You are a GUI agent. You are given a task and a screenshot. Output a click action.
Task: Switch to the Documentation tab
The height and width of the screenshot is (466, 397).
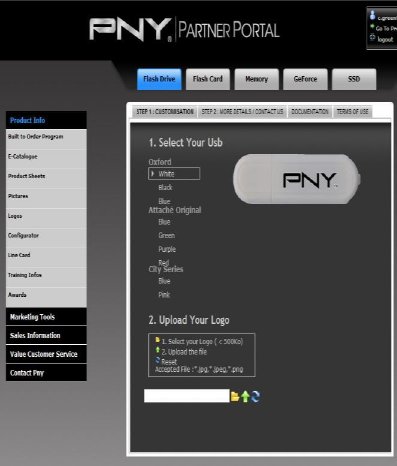(310, 112)
